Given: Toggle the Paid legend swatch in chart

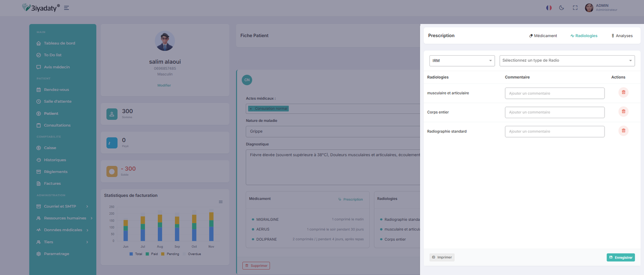Looking at the screenshot, I should point(147,254).
